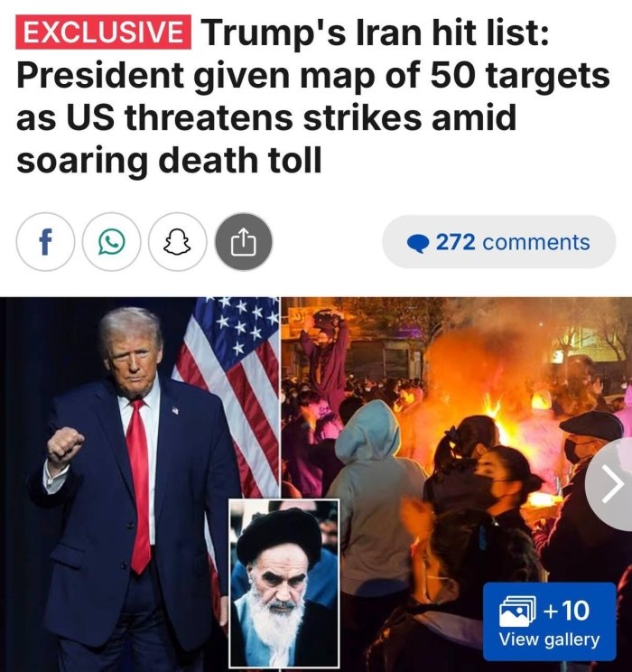
Task: Open the headline about Iran hit list
Action: (x=312, y=97)
